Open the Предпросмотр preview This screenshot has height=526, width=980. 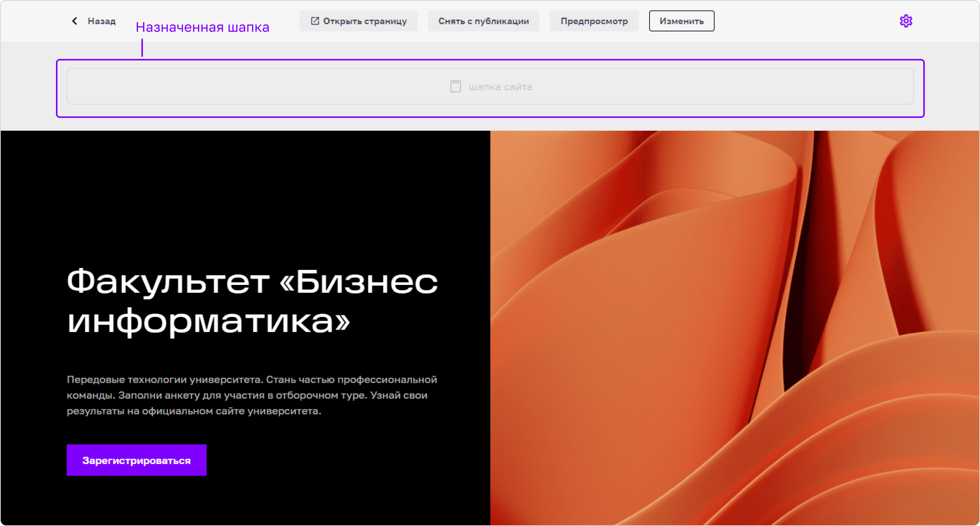tap(594, 21)
